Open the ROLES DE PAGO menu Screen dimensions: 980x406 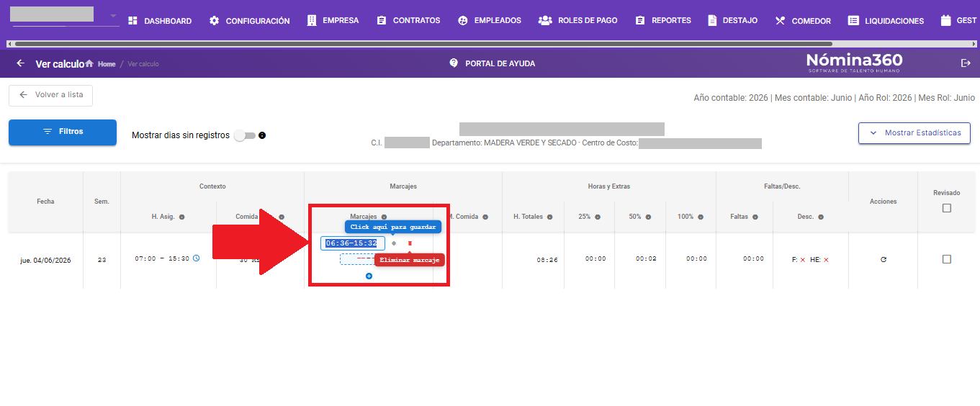(578, 21)
